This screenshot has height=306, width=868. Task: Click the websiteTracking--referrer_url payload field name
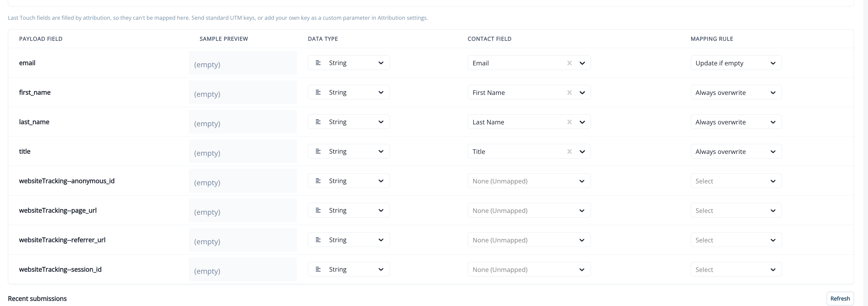62,240
